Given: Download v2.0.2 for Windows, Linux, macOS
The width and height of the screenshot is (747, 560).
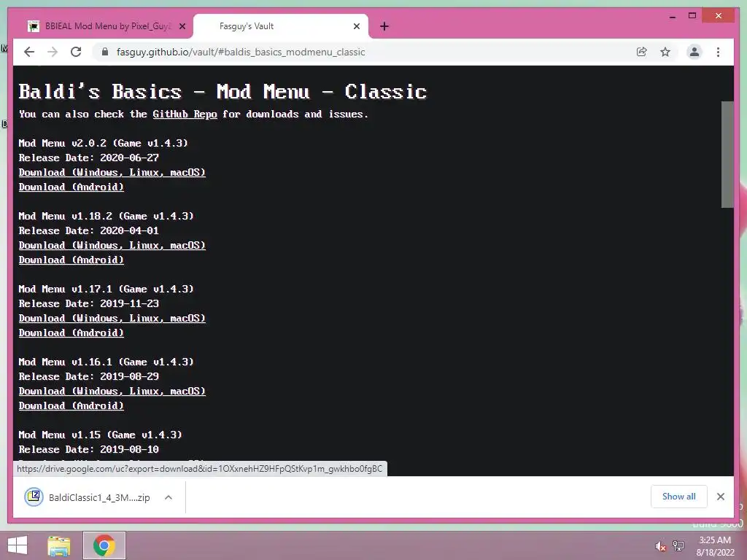Looking at the screenshot, I should tap(112, 172).
